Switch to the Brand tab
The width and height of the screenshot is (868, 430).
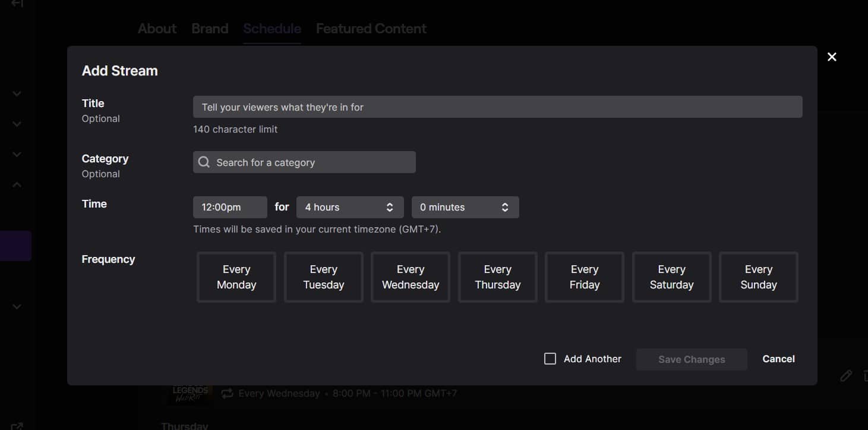[210, 28]
